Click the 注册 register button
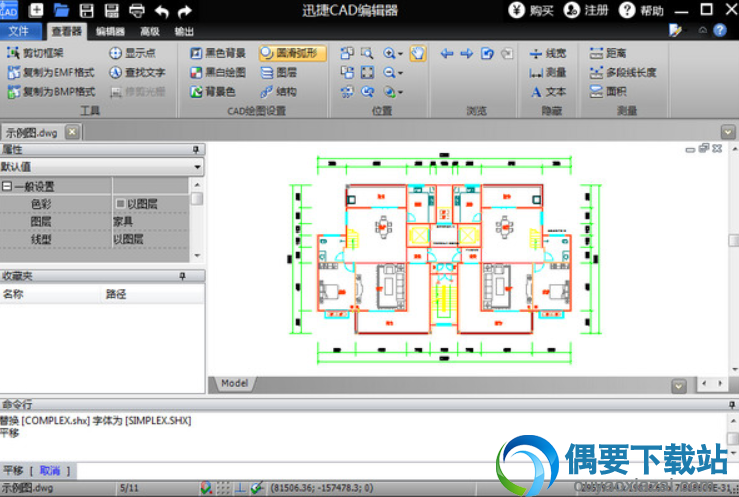 pyautogui.click(x=587, y=10)
